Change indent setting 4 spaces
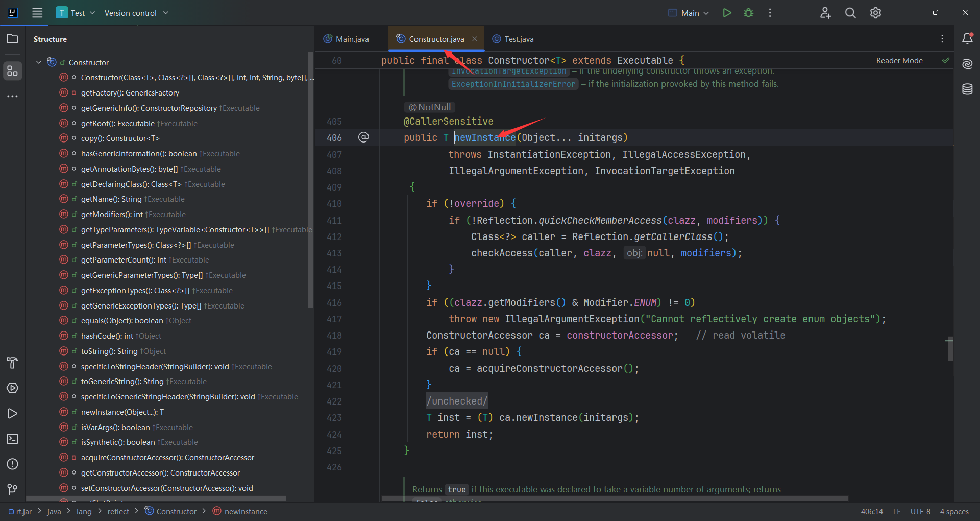The height and width of the screenshot is (521, 980). (x=954, y=511)
